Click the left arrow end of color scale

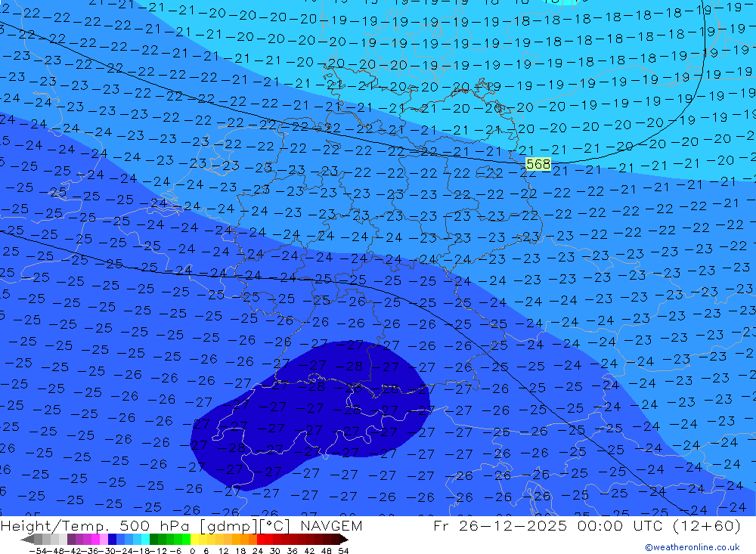click(27, 540)
